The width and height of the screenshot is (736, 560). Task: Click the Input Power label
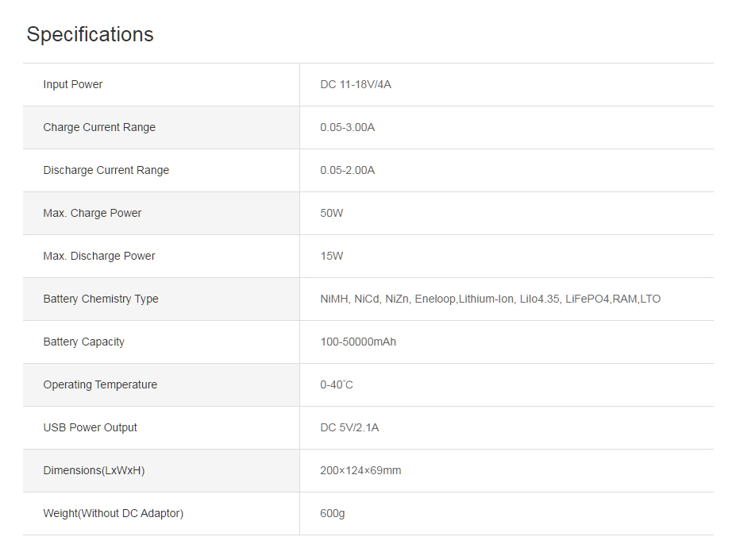73,85
